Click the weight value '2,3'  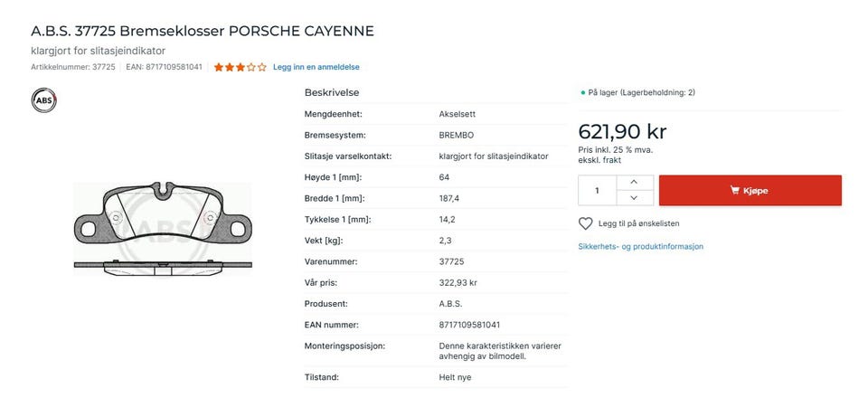tap(445, 241)
